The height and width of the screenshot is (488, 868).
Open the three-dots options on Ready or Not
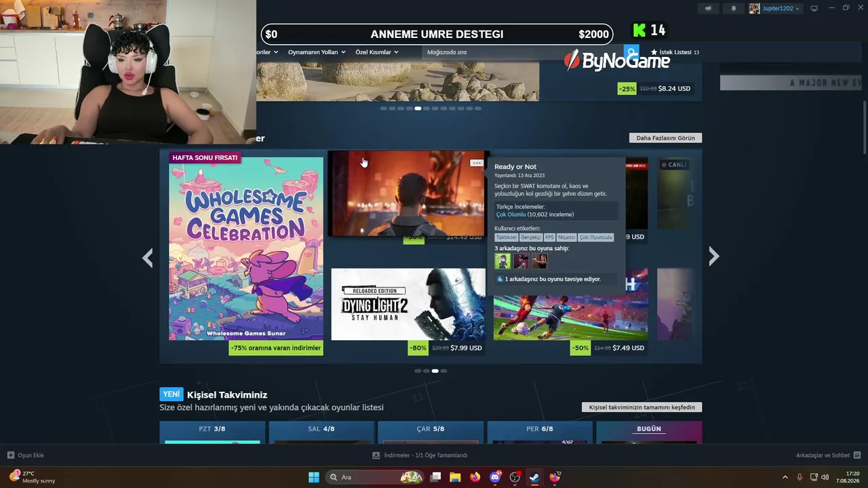click(477, 163)
